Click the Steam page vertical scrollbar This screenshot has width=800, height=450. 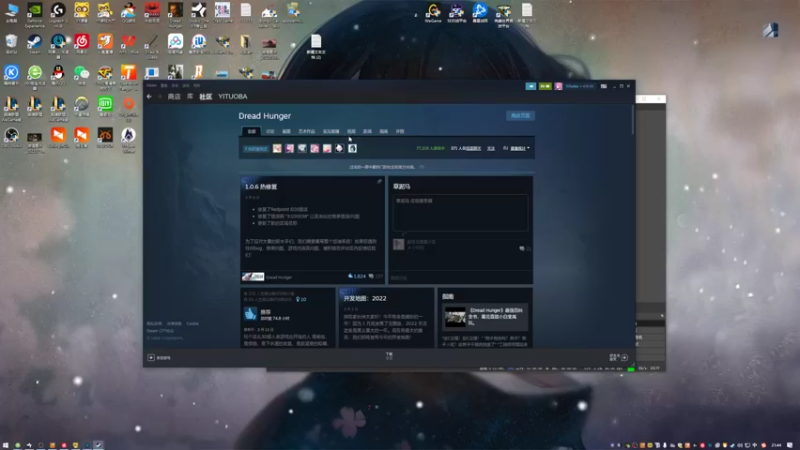pyautogui.click(x=633, y=120)
